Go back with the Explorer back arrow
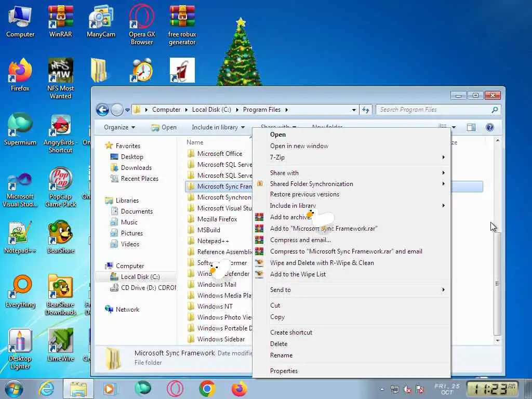Image resolution: width=532 pixels, height=399 pixels. pyautogui.click(x=102, y=110)
